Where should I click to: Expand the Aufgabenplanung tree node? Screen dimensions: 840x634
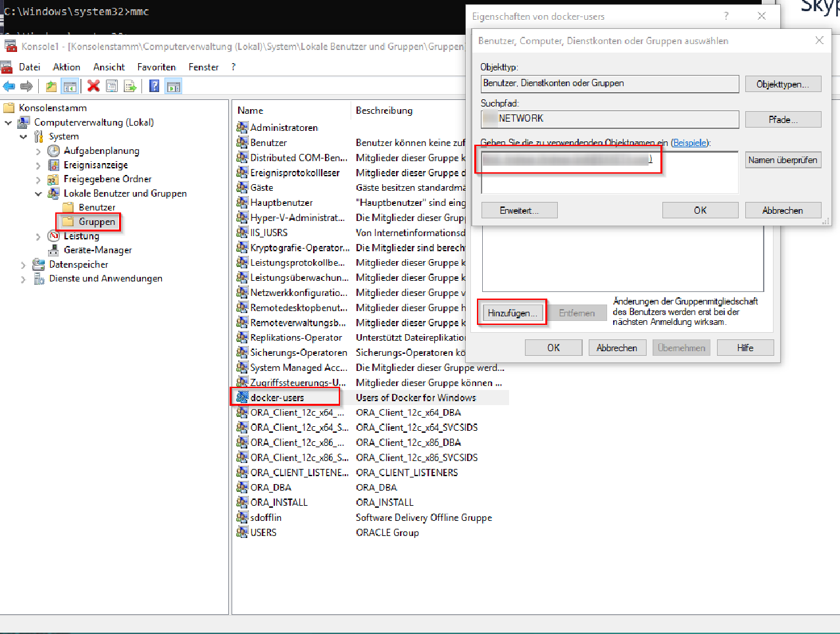coord(38,151)
